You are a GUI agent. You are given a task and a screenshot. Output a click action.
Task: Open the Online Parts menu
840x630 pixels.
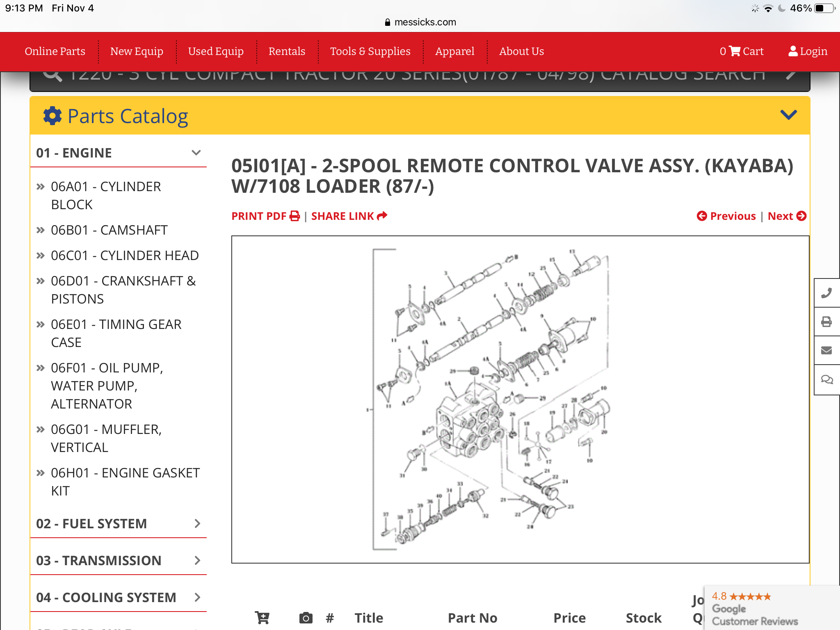pyautogui.click(x=55, y=51)
